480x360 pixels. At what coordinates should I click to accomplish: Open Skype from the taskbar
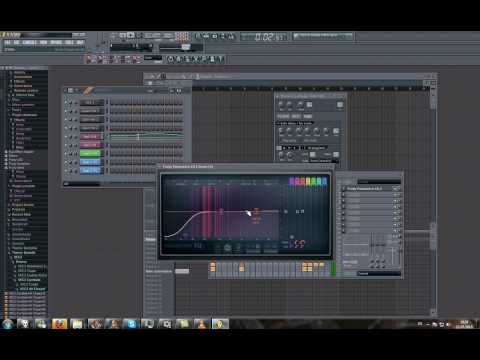click(131, 323)
